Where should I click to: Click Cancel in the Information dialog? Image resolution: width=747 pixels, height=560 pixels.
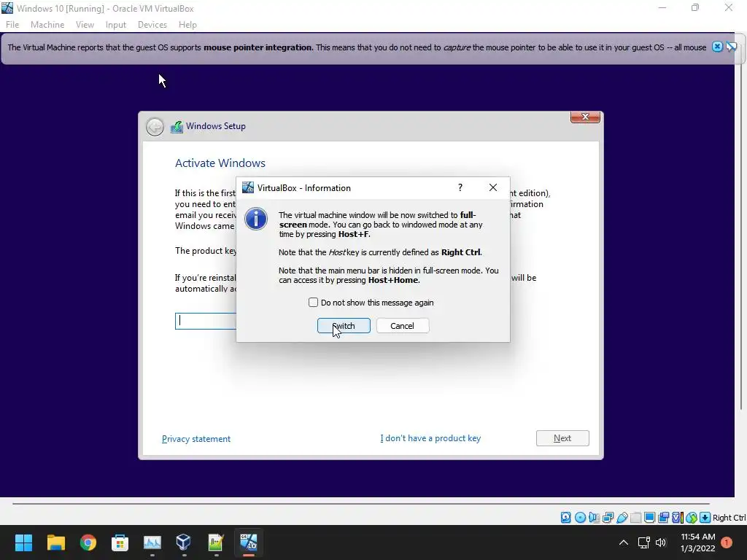pyautogui.click(x=403, y=326)
